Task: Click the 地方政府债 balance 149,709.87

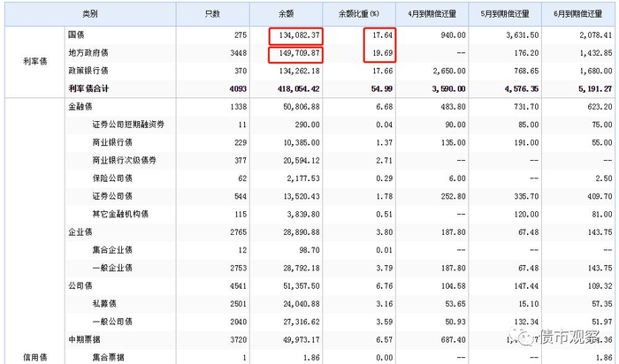Action: 299,53
